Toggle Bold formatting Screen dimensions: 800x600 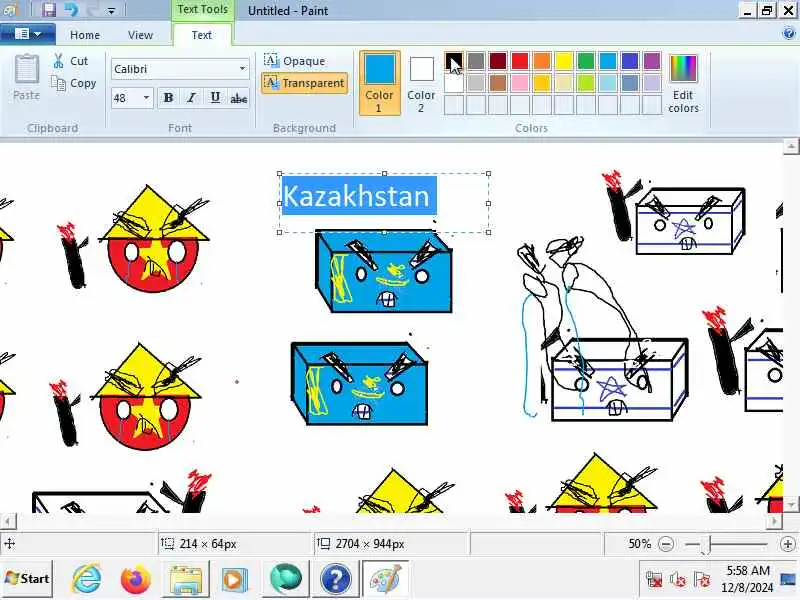168,97
